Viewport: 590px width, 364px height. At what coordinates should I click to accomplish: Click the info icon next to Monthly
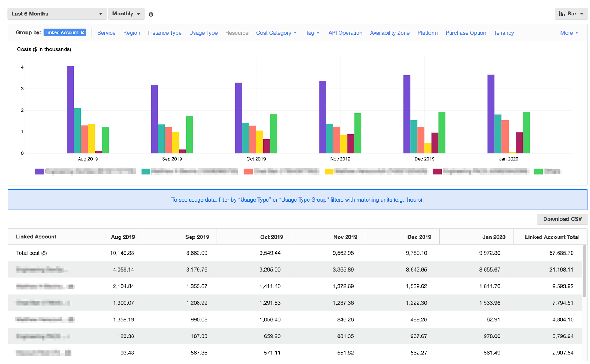pyautogui.click(x=151, y=14)
